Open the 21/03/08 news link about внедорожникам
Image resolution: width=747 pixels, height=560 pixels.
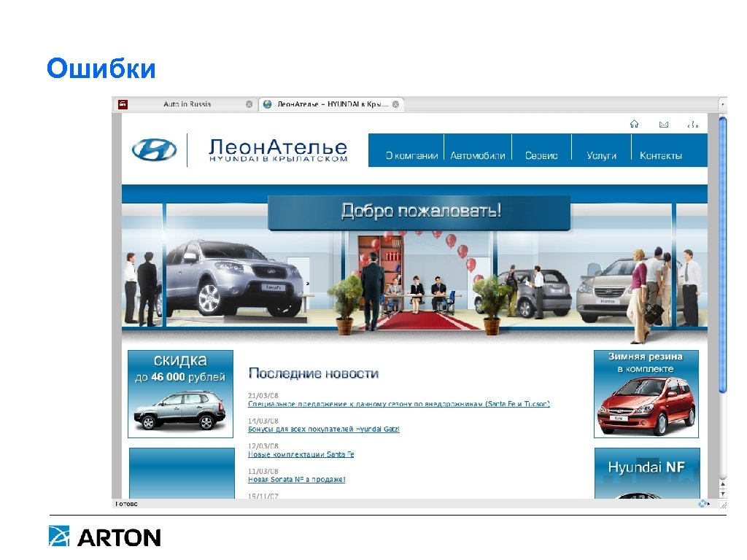[x=399, y=404]
